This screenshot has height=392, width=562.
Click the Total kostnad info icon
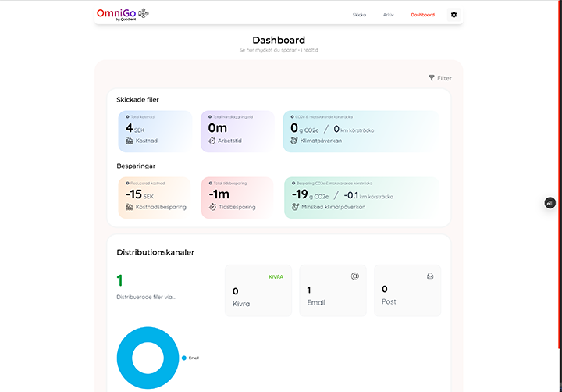(x=126, y=116)
